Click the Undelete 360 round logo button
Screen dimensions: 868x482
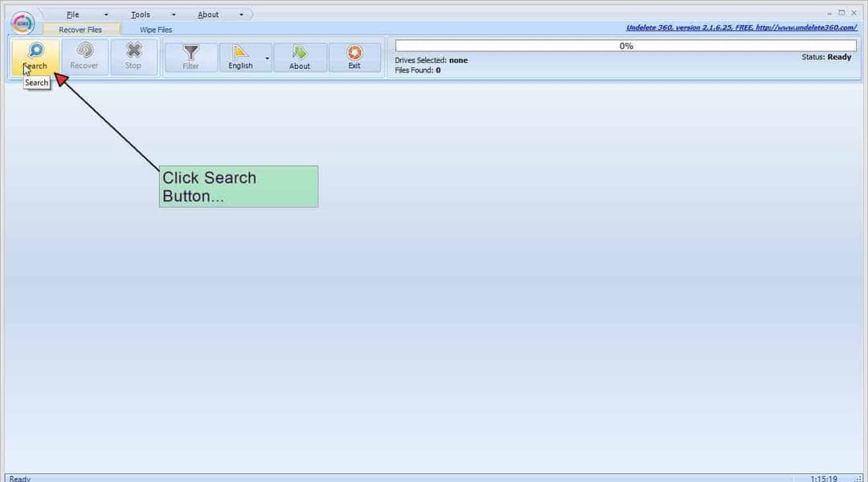point(23,23)
